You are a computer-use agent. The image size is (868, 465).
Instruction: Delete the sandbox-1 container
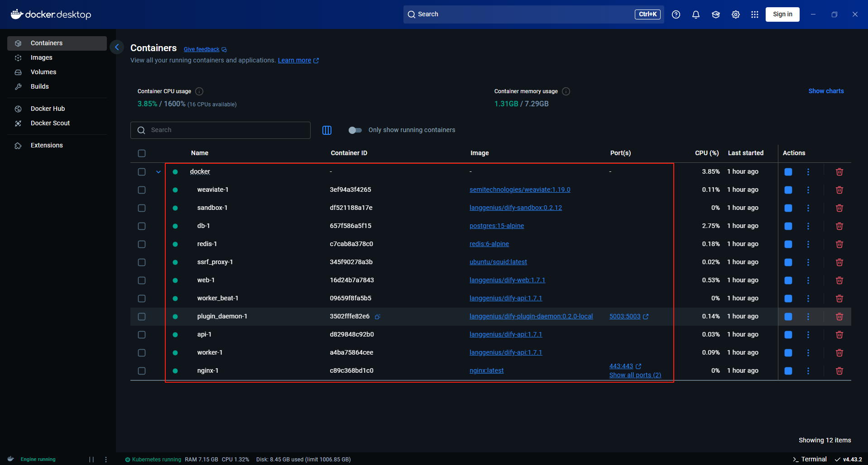[x=839, y=208]
